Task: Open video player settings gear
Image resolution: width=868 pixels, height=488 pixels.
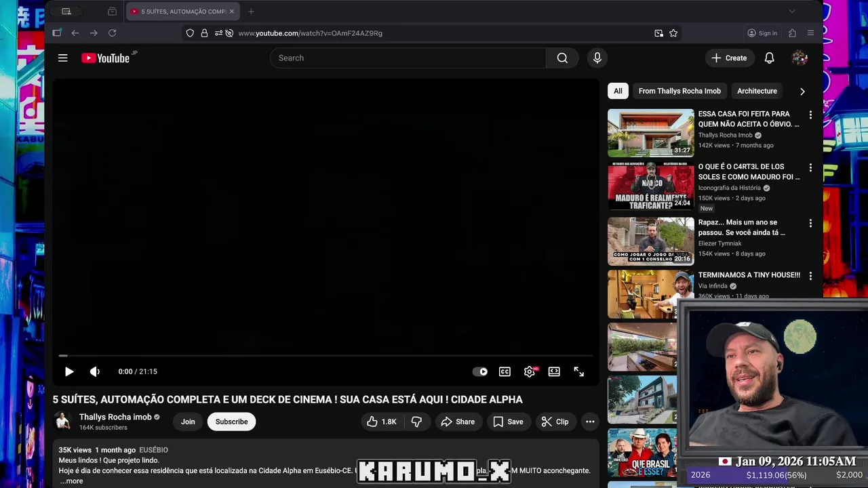Action: (x=530, y=371)
